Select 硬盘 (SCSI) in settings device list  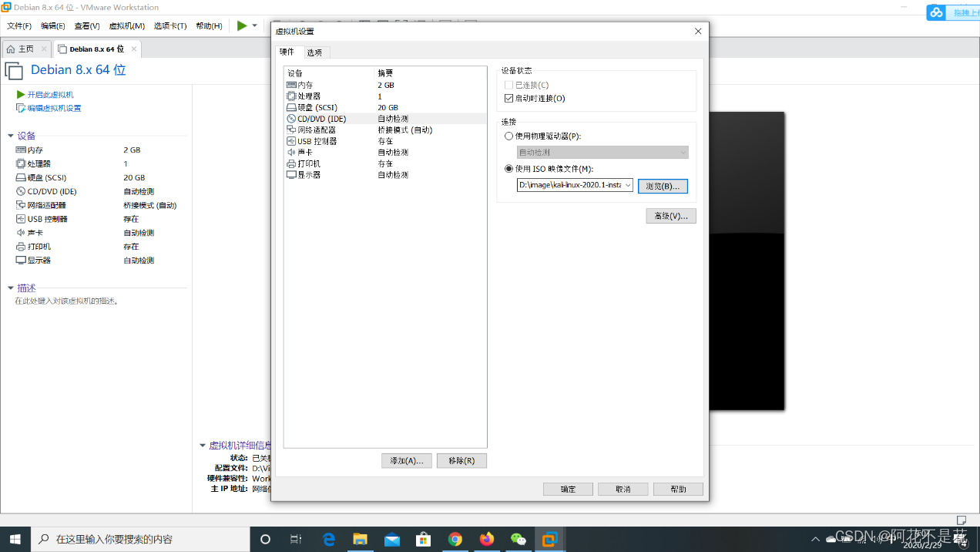385,107
